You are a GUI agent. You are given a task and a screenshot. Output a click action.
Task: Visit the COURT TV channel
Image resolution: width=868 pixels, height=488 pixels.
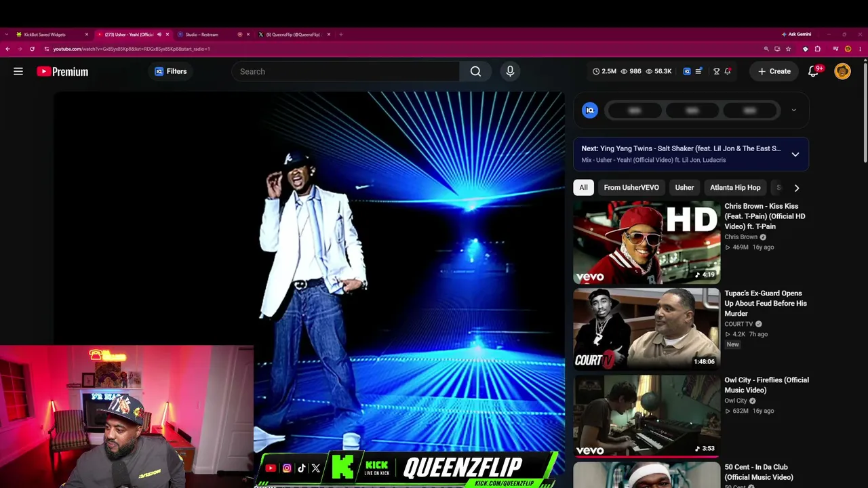(x=738, y=324)
